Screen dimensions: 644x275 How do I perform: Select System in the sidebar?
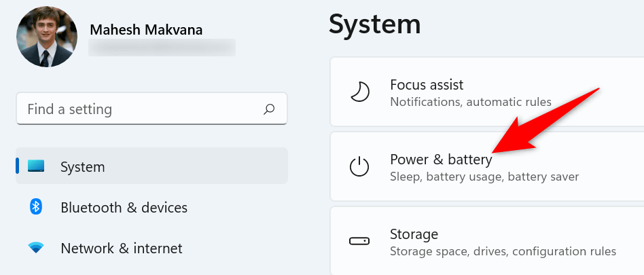click(x=83, y=166)
